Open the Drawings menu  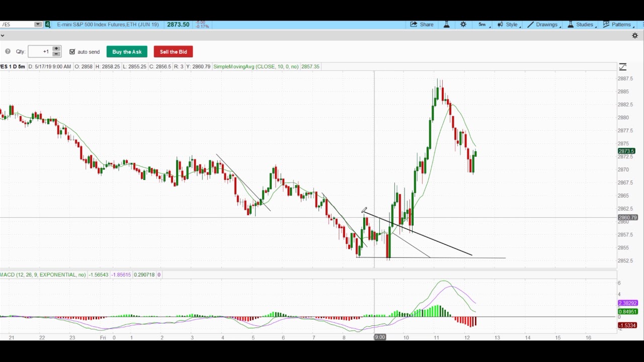(x=543, y=25)
